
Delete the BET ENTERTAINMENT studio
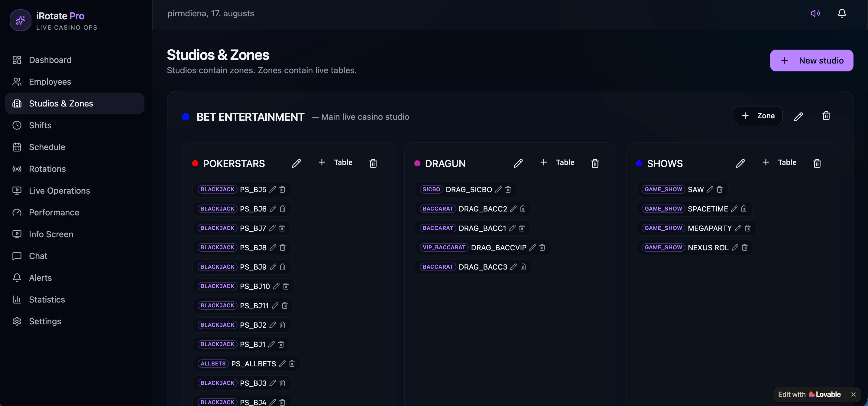(x=826, y=116)
